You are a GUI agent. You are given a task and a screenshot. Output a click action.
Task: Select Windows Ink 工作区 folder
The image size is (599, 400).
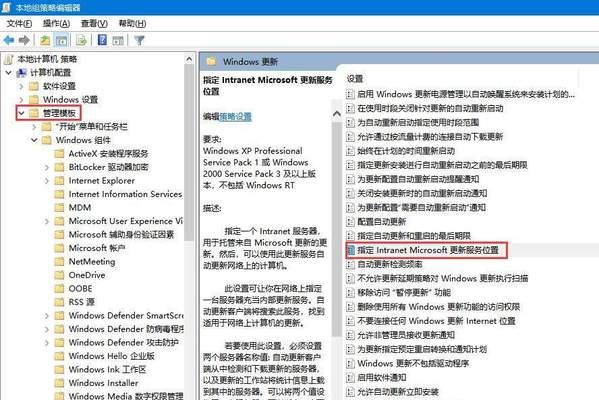pyautogui.click(x=107, y=369)
